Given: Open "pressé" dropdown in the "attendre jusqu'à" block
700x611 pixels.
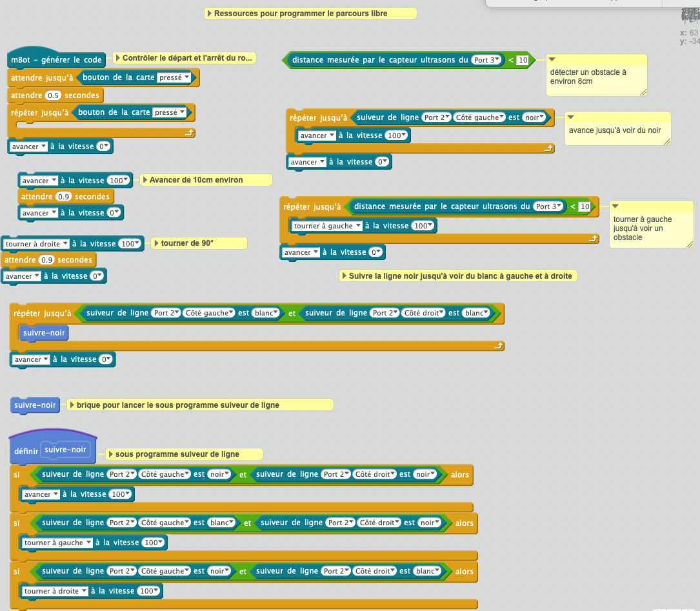Looking at the screenshot, I should [x=175, y=78].
